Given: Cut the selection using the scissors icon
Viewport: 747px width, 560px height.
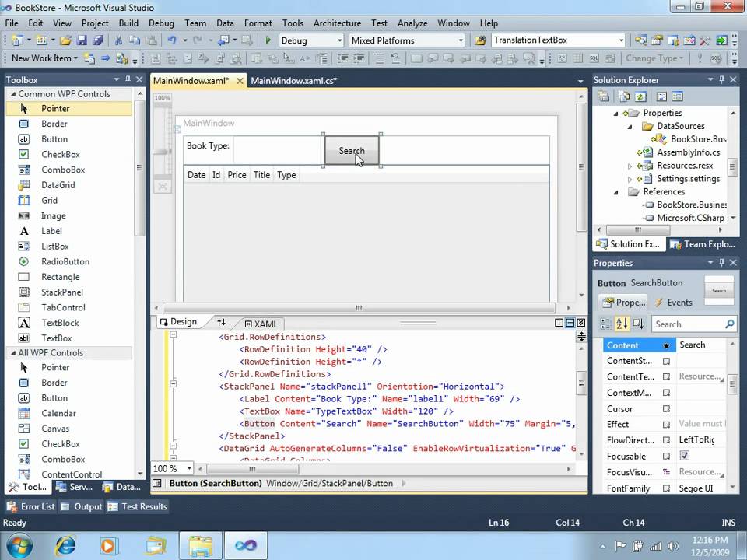Looking at the screenshot, I should point(118,40).
